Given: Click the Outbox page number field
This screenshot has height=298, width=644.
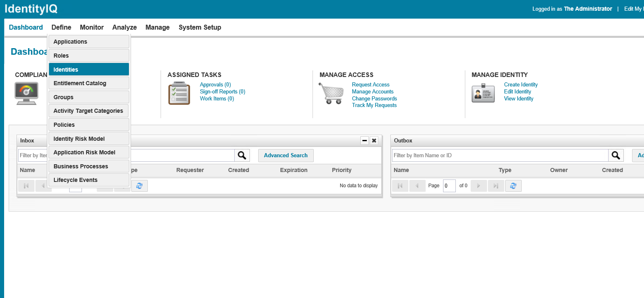Looking at the screenshot, I should tap(449, 186).
